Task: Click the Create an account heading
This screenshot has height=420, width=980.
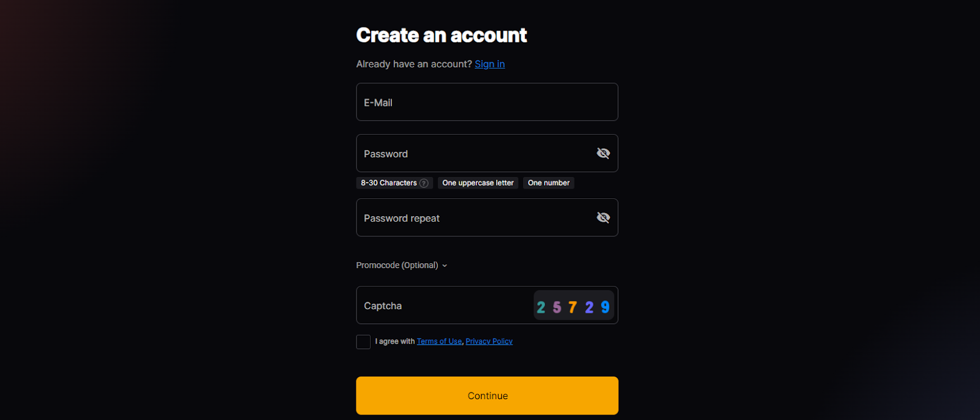Action: click(x=441, y=36)
